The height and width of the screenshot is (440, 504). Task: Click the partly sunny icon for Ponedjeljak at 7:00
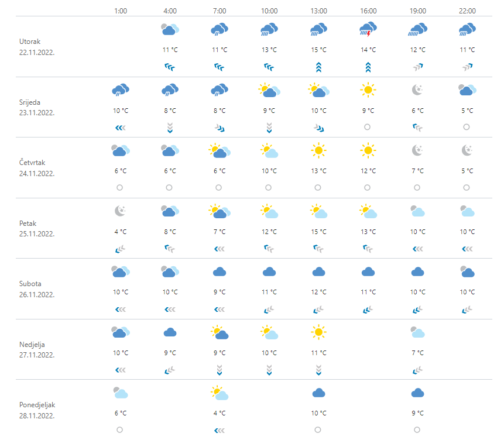click(x=219, y=393)
